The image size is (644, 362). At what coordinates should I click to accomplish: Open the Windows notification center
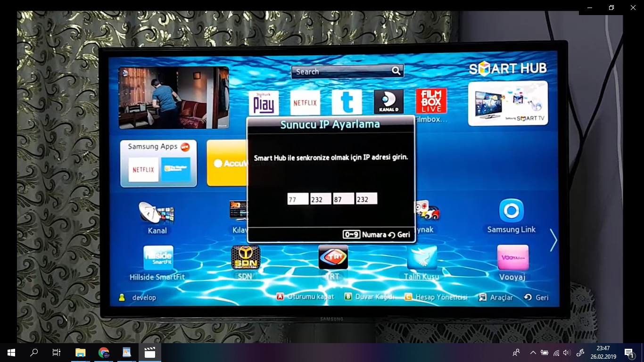click(629, 353)
